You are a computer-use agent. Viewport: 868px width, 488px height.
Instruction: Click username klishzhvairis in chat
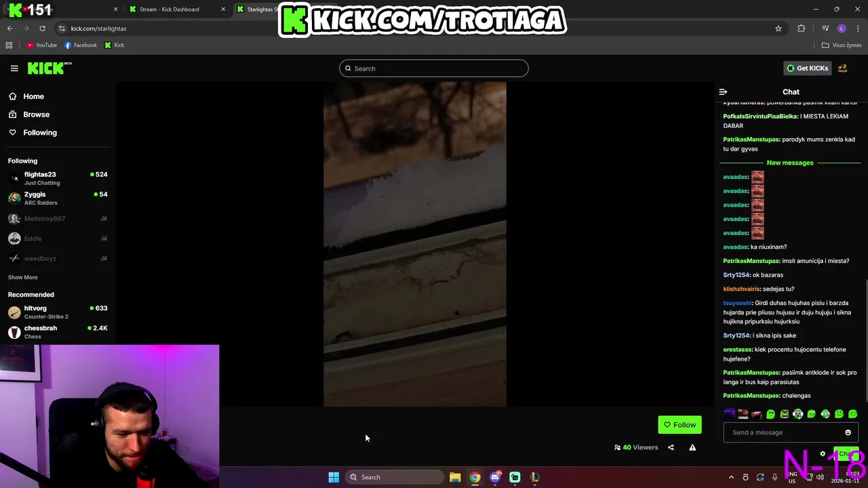pos(742,289)
